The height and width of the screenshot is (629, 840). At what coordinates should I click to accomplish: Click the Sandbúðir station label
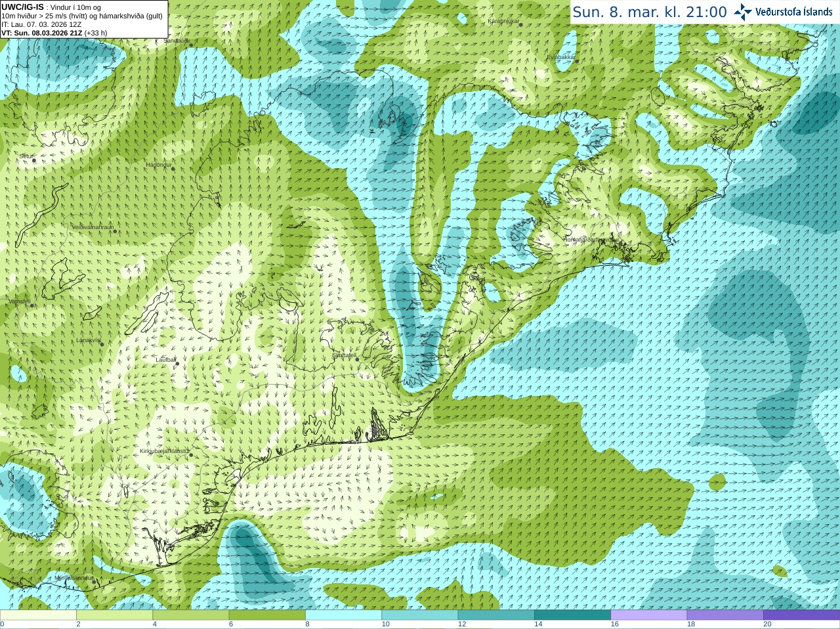pos(177,41)
